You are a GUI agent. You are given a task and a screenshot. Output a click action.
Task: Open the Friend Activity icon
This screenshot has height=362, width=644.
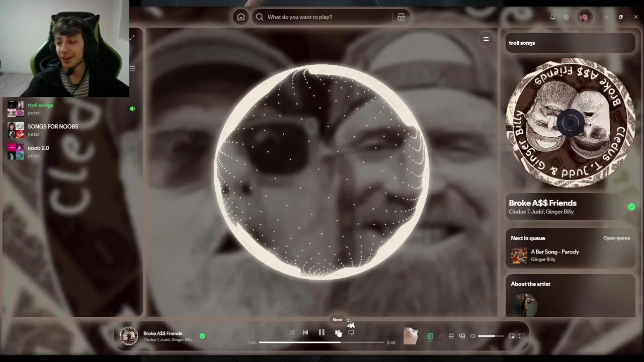tap(566, 17)
